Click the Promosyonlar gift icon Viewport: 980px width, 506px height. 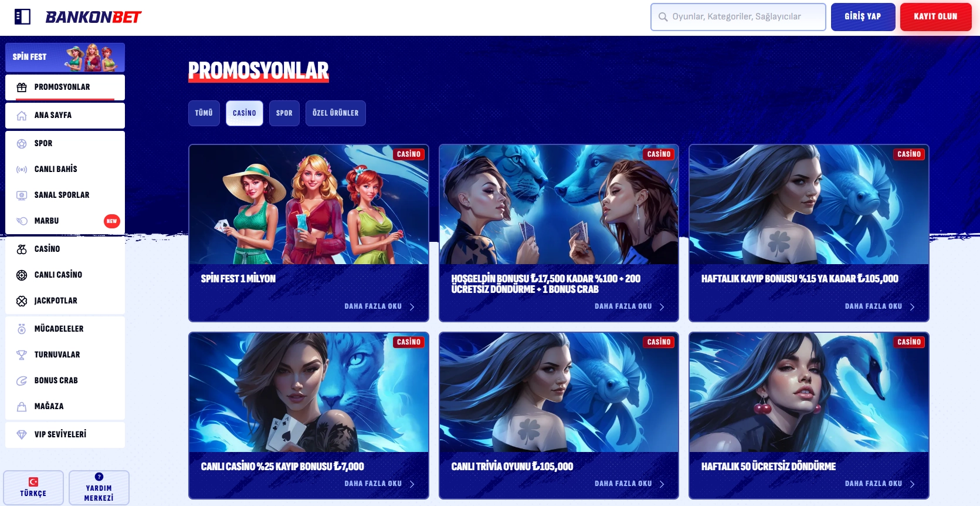click(x=22, y=87)
